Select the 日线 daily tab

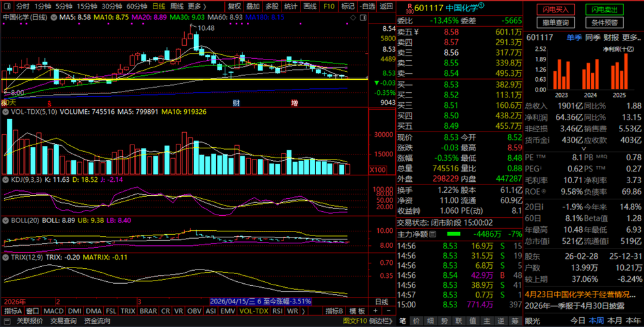tap(159, 7)
